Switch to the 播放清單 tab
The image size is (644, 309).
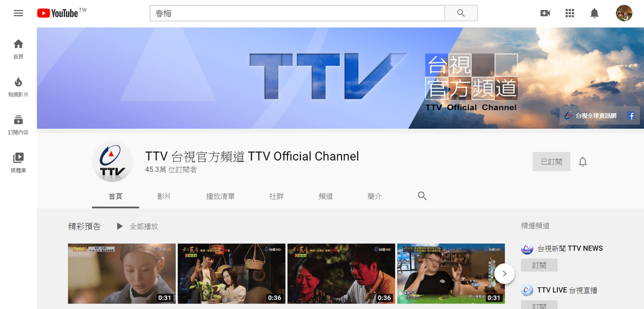pos(220,196)
